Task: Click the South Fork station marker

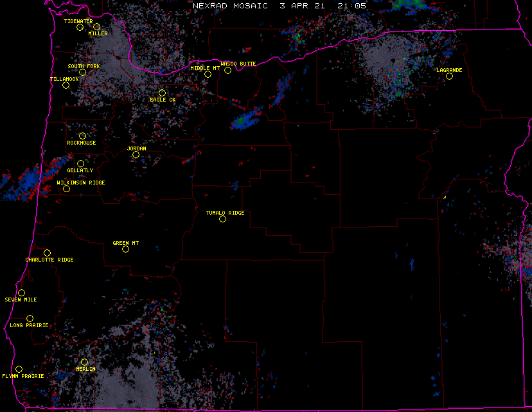Action: click(x=82, y=72)
